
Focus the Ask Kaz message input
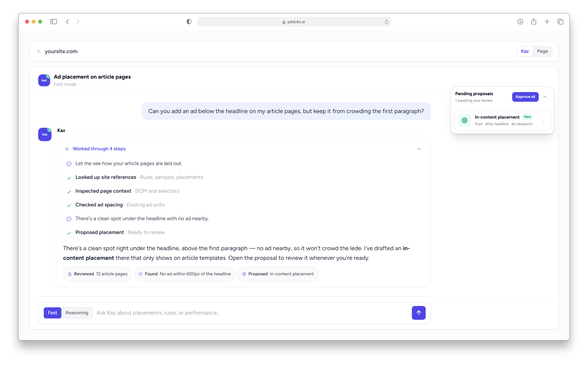[252, 313]
